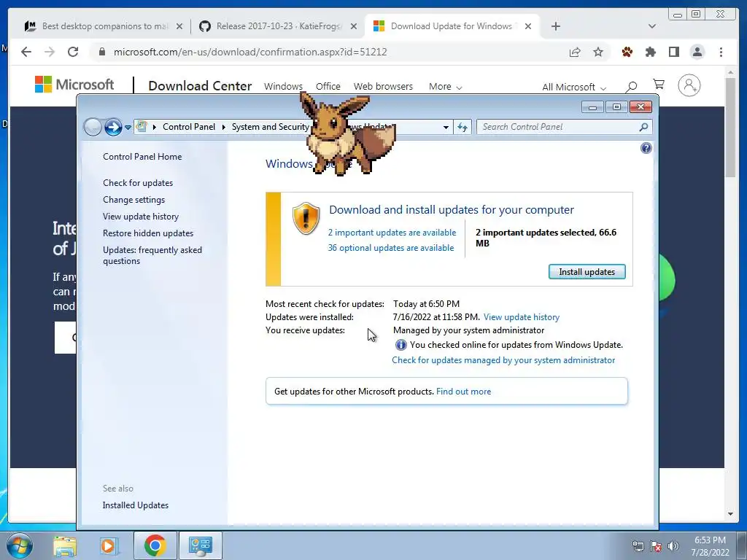The height and width of the screenshot is (560, 747).
Task: Click the System and Security breadcrumb
Action: [270, 127]
